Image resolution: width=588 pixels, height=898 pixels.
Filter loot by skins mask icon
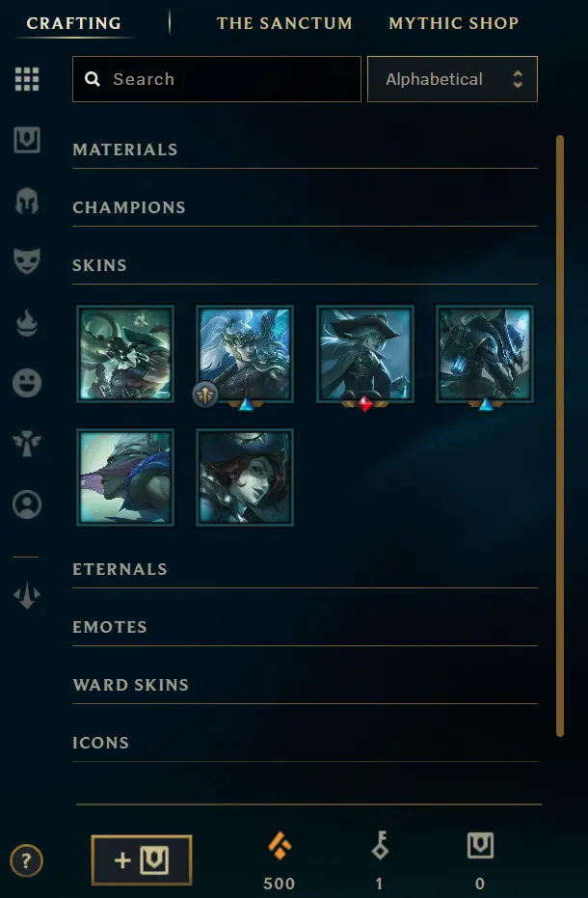coord(27,261)
